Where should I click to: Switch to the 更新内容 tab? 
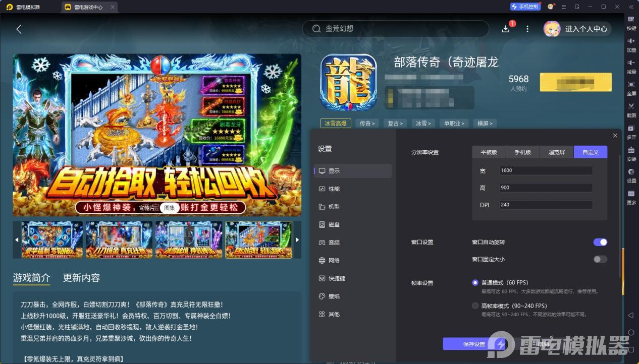point(81,278)
